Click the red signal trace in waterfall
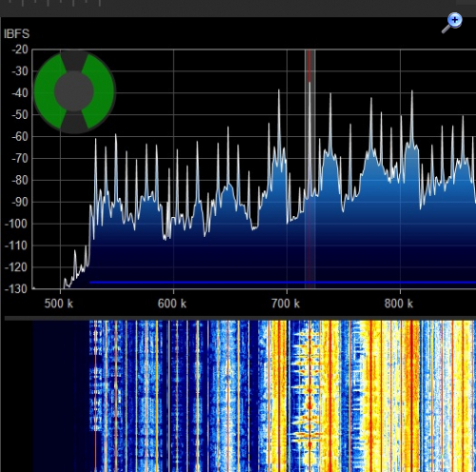Viewport: 476px width, 472px height. (95, 397)
